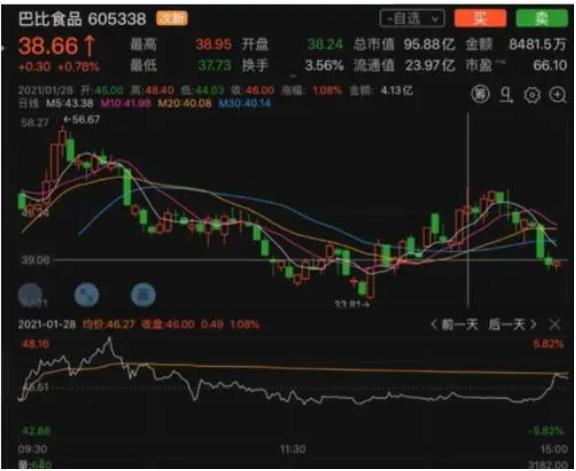Click the 48.16 intraday upper price label
Screen dimensions: 576x471
point(35,344)
